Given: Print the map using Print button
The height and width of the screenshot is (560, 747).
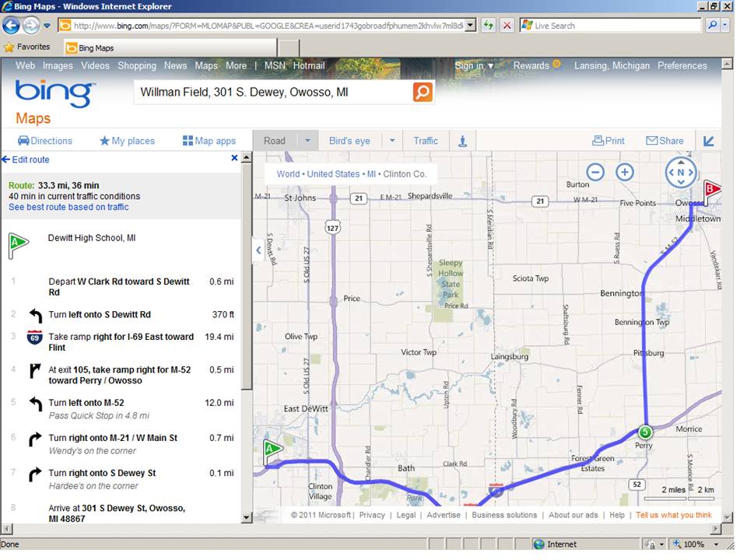Looking at the screenshot, I should (608, 141).
